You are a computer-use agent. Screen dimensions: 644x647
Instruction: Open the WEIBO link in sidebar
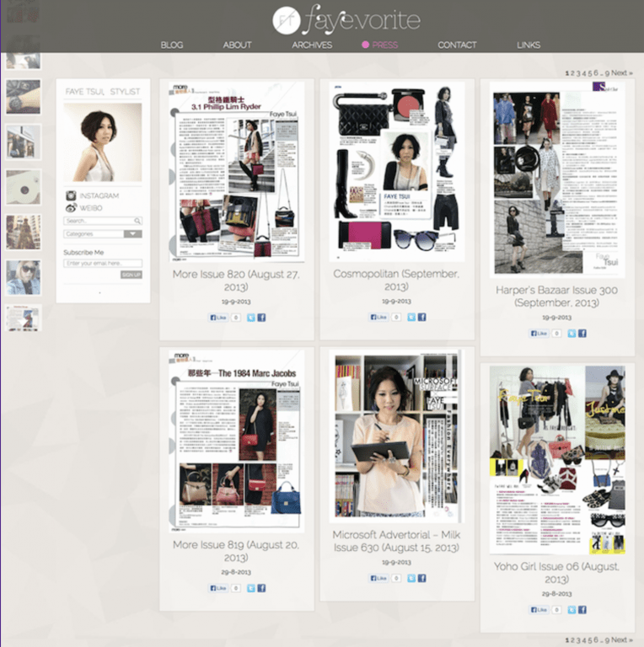[91, 208]
